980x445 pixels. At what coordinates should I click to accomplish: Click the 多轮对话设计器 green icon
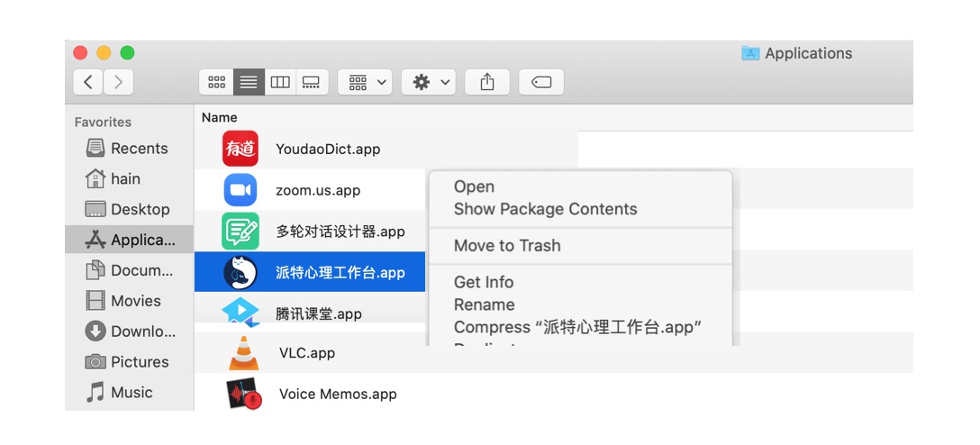[x=240, y=232]
